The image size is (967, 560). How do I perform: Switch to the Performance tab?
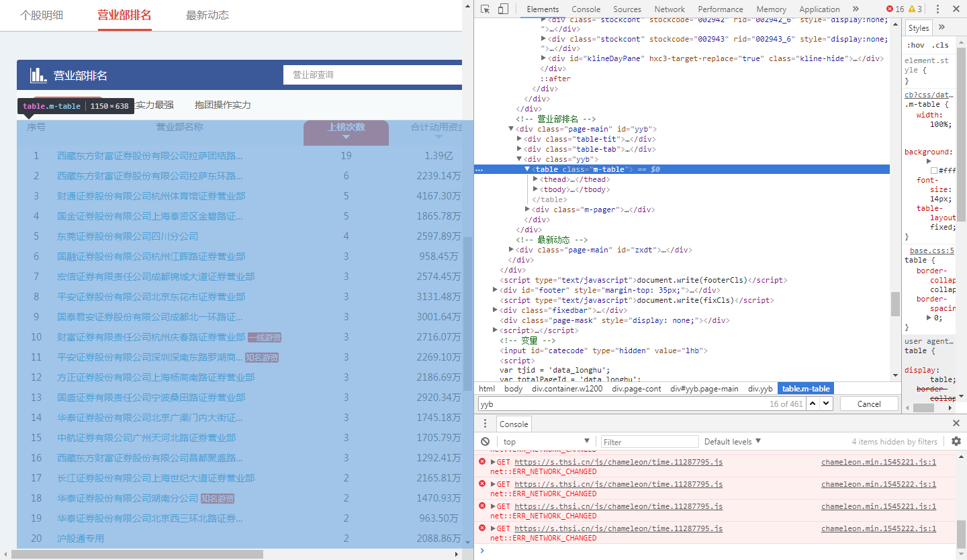[x=721, y=9]
